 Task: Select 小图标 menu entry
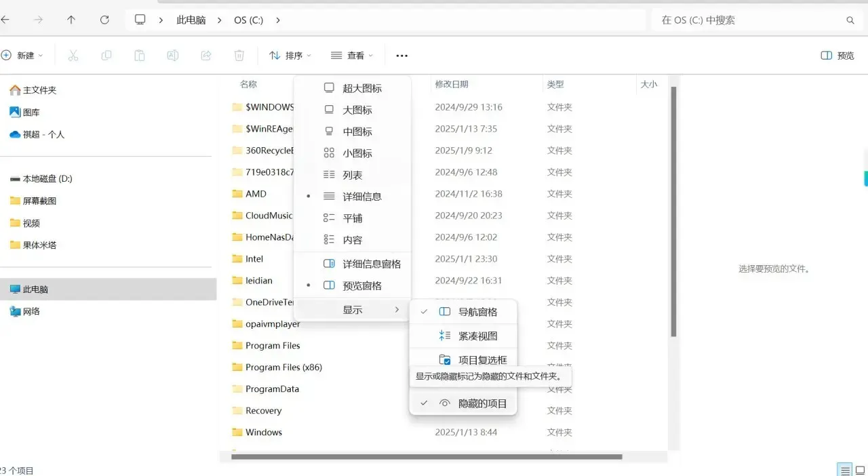(x=353, y=153)
